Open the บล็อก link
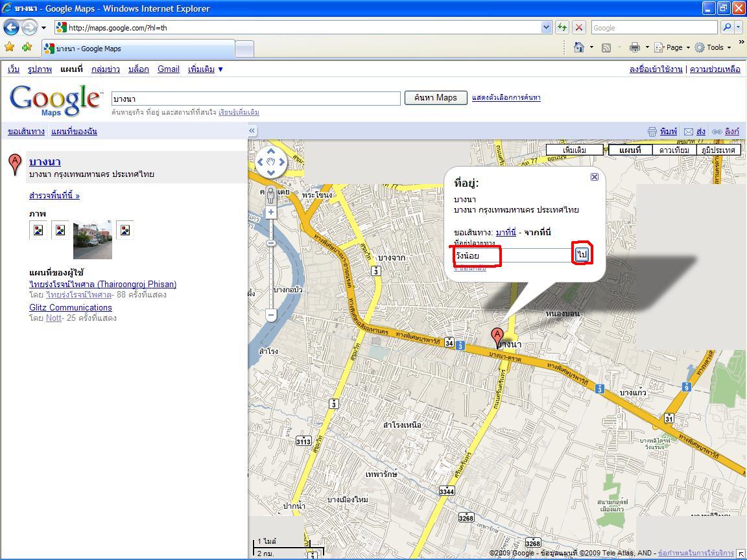The width and height of the screenshot is (747, 560). (139, 69)
